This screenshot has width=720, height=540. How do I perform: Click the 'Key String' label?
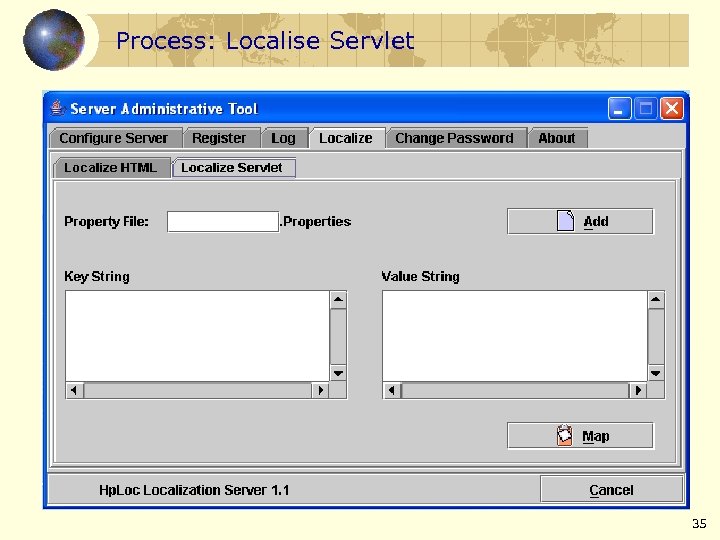[97, 276]
